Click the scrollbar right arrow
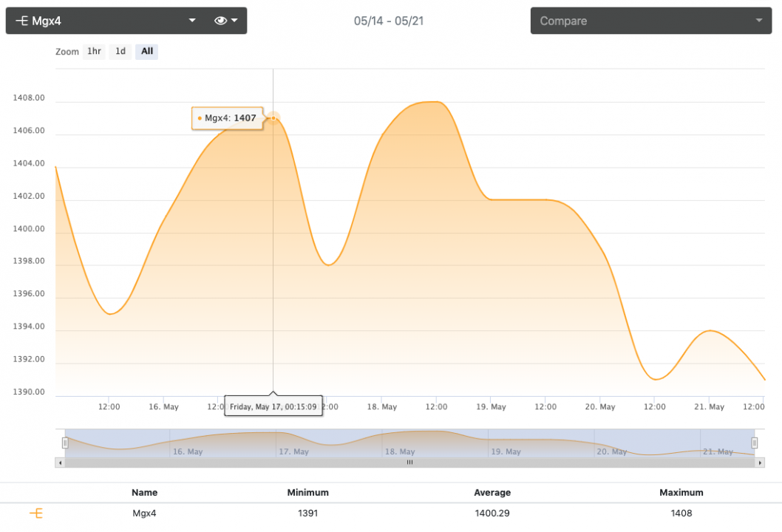Screen dimensions: 782x532 coord(761,463)
